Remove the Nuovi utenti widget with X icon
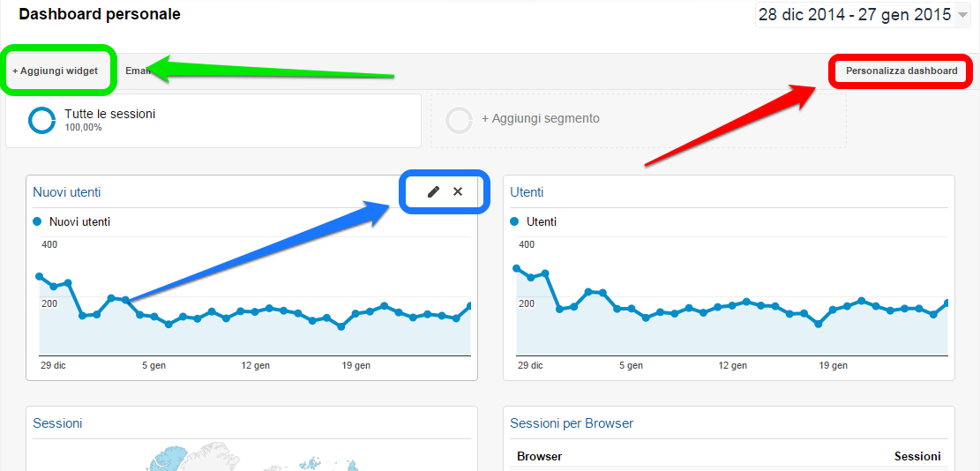Screen dimensions: 980x471 pos(458,191)
